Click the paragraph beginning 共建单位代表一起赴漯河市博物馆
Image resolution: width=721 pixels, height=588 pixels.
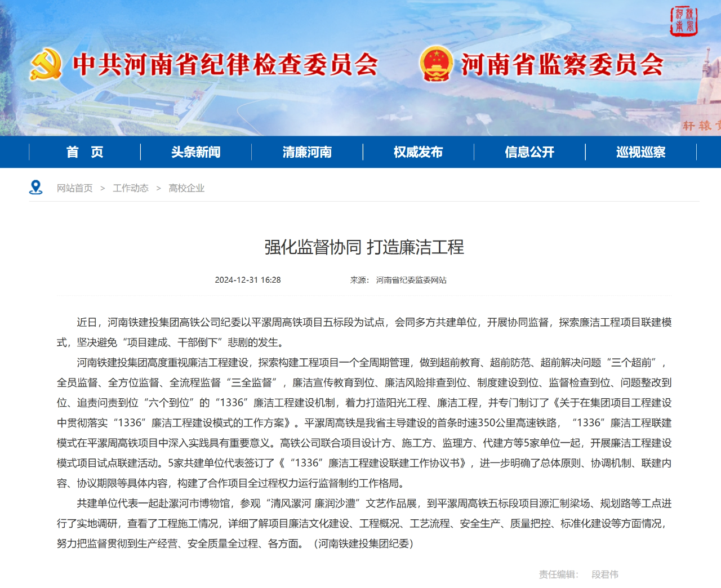pos(364,523)
